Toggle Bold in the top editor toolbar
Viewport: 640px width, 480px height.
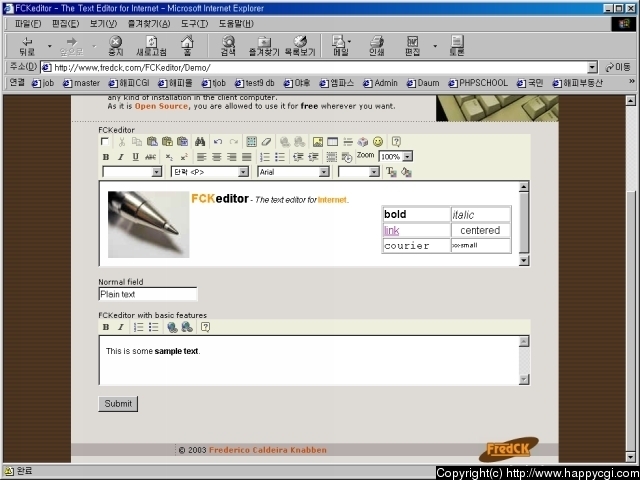click(106, 157)
